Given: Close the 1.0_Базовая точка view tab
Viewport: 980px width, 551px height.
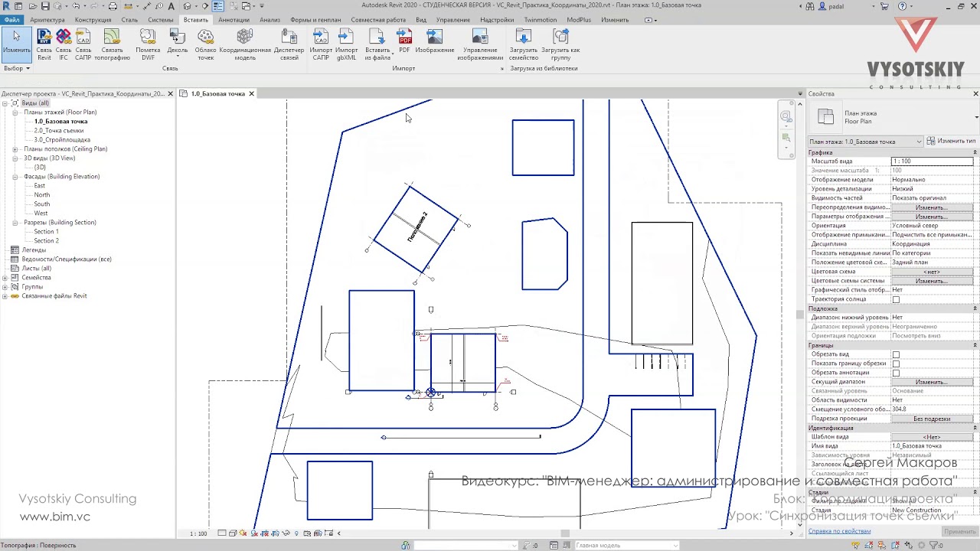Looking at the screenshot, I should (x=251, y=94).
